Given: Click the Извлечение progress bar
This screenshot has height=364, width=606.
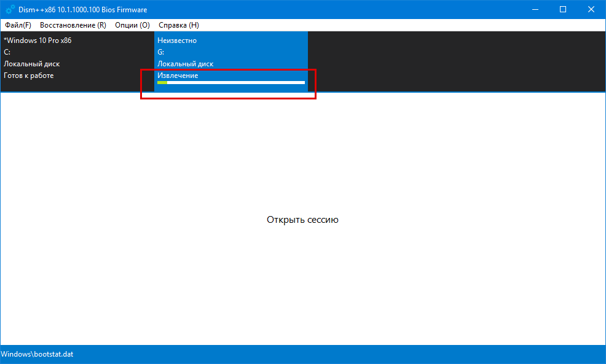Looking at the screenshot, I should point(230,83).
